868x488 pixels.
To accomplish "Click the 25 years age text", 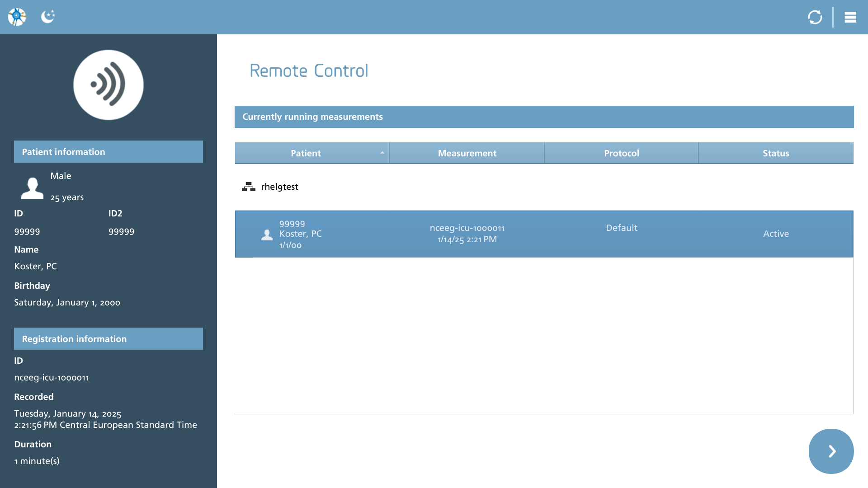I will point(67,197).
